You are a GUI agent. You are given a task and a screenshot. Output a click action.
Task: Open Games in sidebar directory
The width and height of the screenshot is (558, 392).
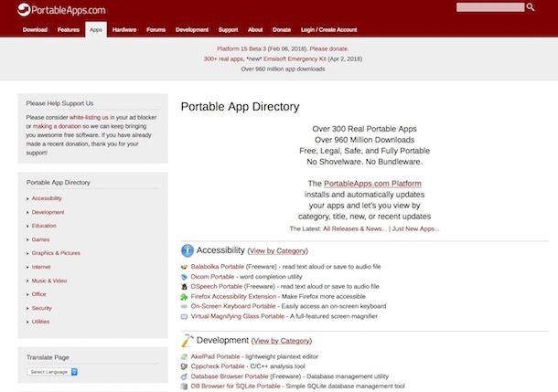(x=40, y=239)
